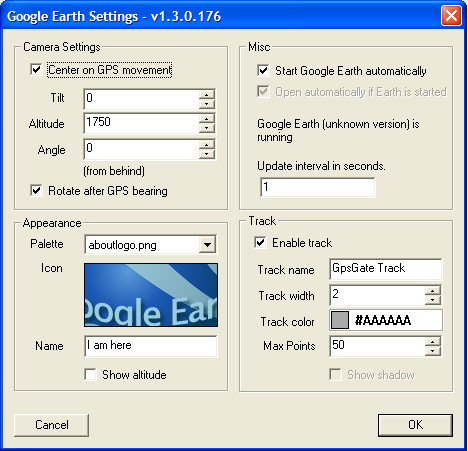Close the Google Earth Settings dialog
This screenshot has width=468, height=451.
[x=451, y=16]
